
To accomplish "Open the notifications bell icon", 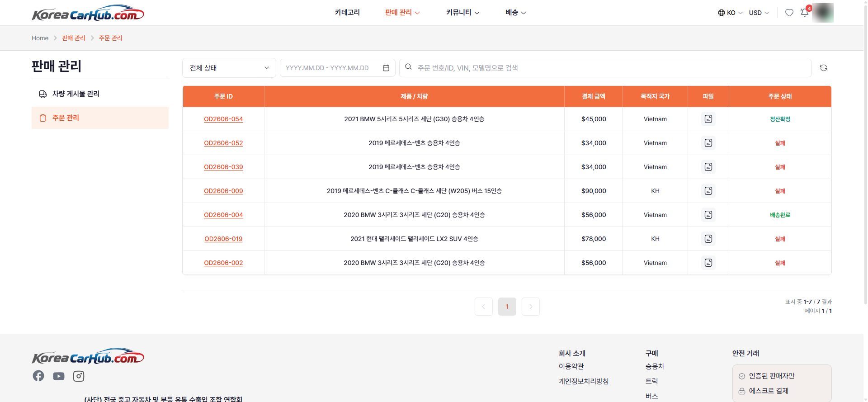I will pyautogui.click(x=805, y=12).
